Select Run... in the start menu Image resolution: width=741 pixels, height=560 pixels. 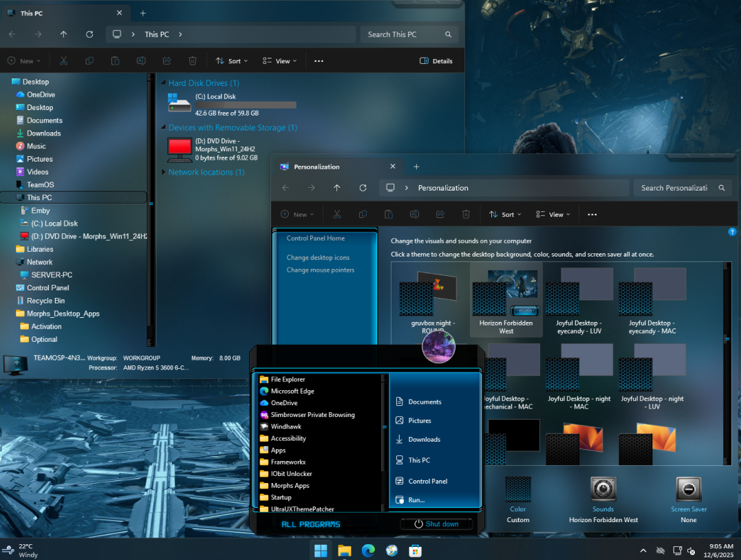click(416, 500)
